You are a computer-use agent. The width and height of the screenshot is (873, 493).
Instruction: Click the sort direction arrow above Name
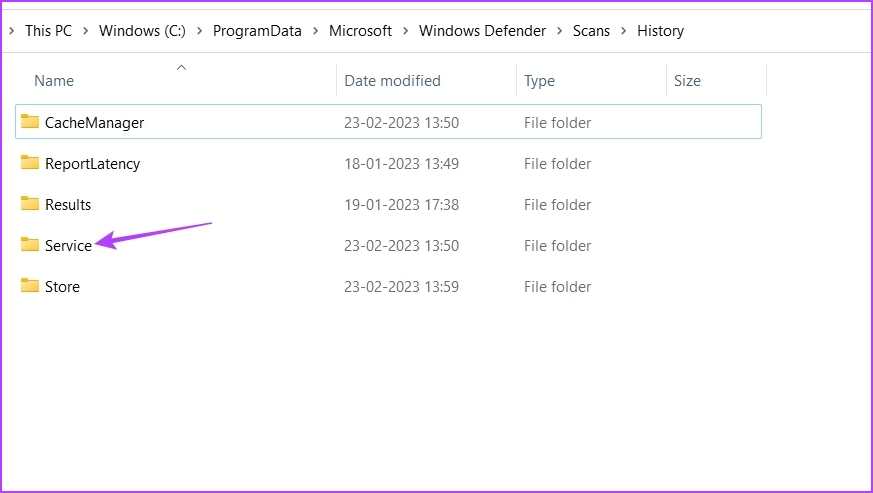point(181,67)
